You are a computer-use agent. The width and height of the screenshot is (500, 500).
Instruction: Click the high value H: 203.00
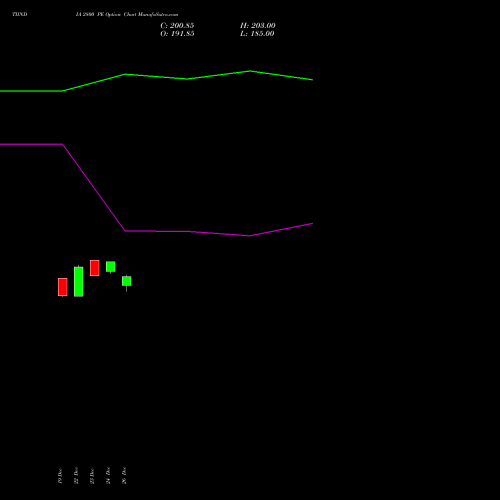point(258,26)
